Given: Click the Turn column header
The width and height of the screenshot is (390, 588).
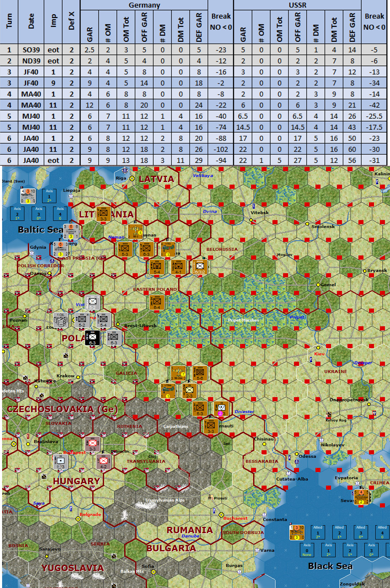Looking at the screenshot, I should pos(9,21).
